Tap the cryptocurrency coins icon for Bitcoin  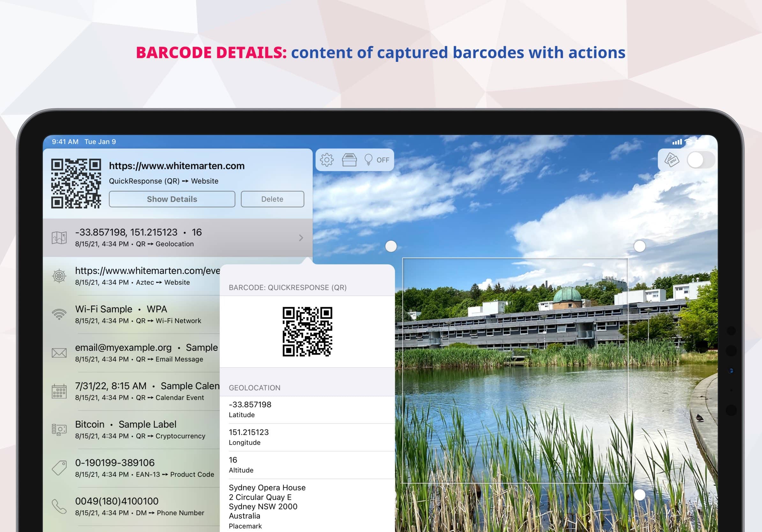click(59, 430)
